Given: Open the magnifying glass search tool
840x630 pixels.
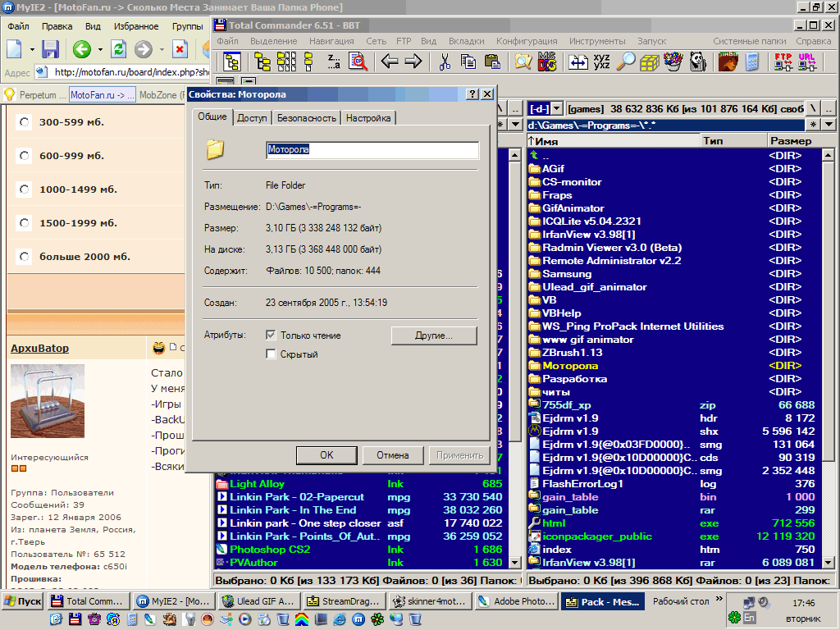Looking at the screenshot, I should point(625,62).
